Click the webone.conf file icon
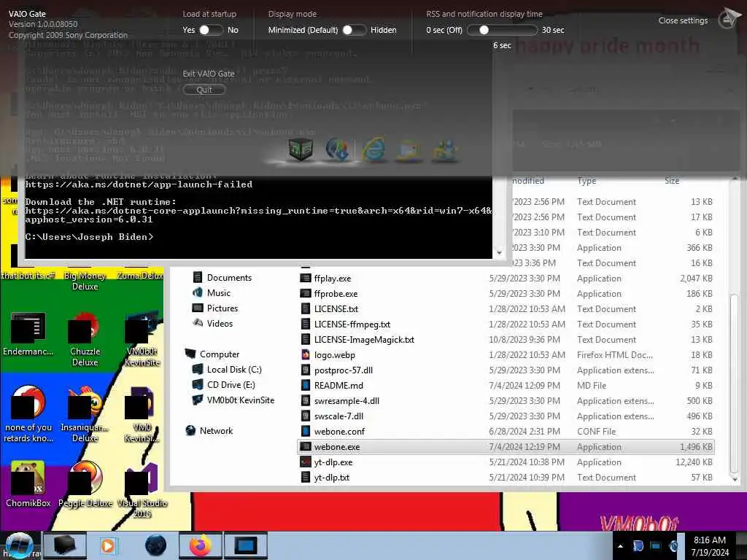747x560 pixels. click(x=306, y=432)
